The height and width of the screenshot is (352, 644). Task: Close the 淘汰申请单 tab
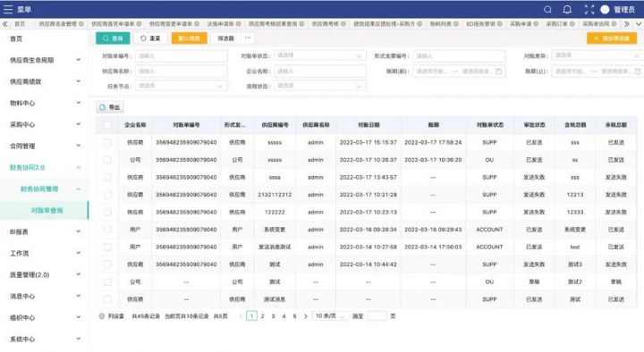(239, 24)
